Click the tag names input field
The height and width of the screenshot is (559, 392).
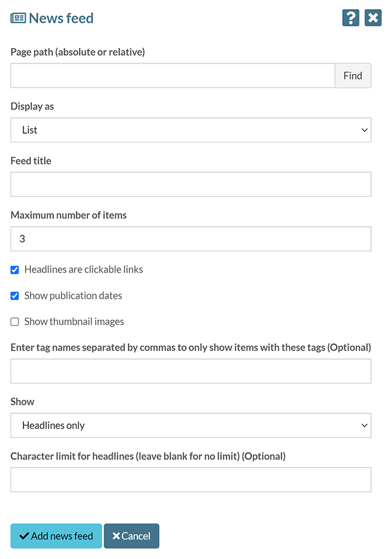click(x=190, y=371)
